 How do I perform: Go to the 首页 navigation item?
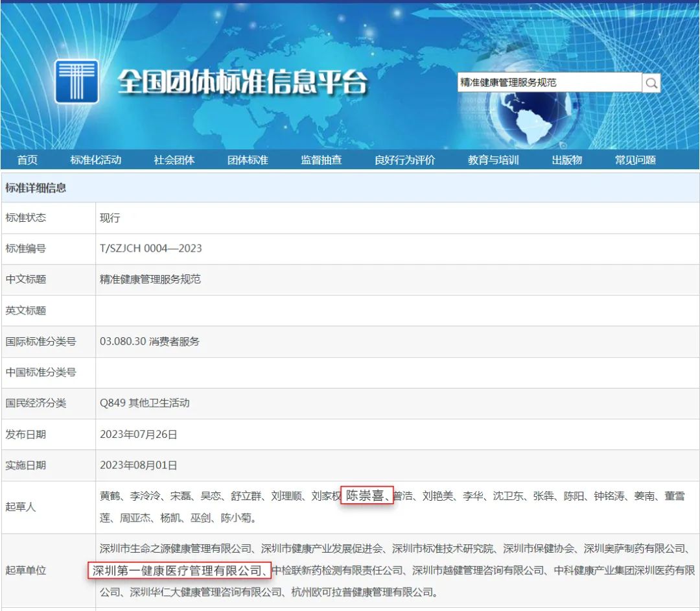(27, 160)
